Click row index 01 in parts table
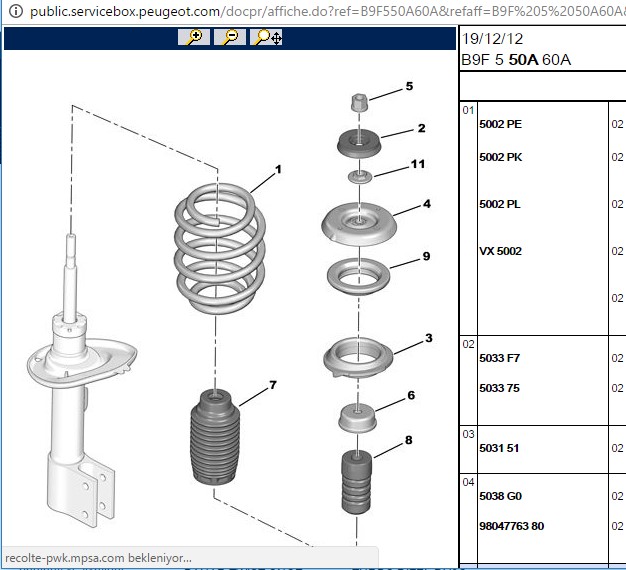The width and height of the screenshot is (626, 570). [468, 111]
